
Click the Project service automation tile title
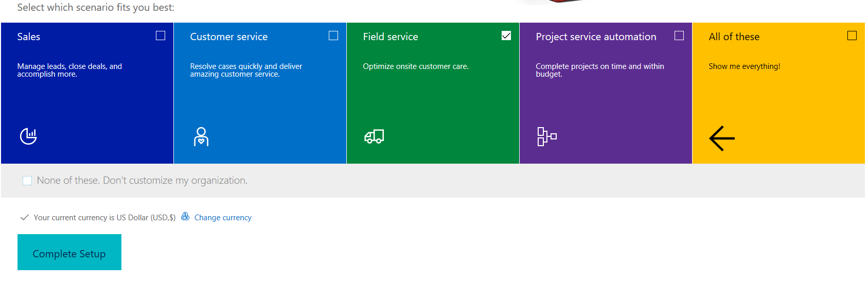pos(596,37)
